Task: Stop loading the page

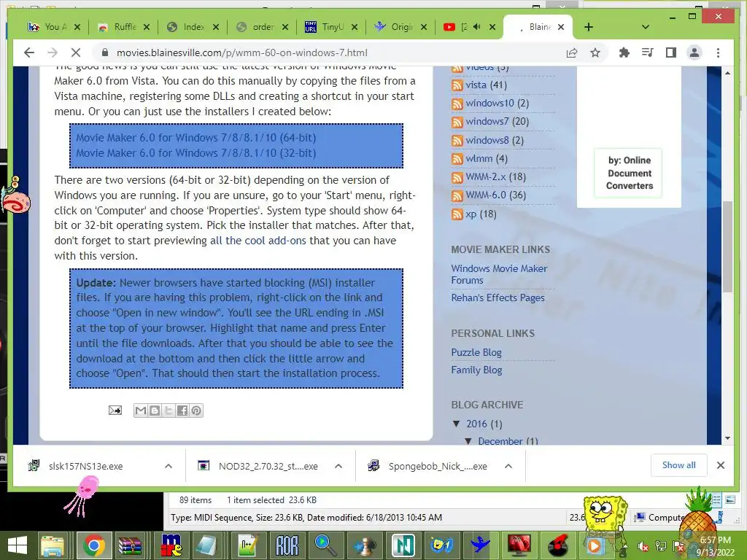Action: coord(76,52)
